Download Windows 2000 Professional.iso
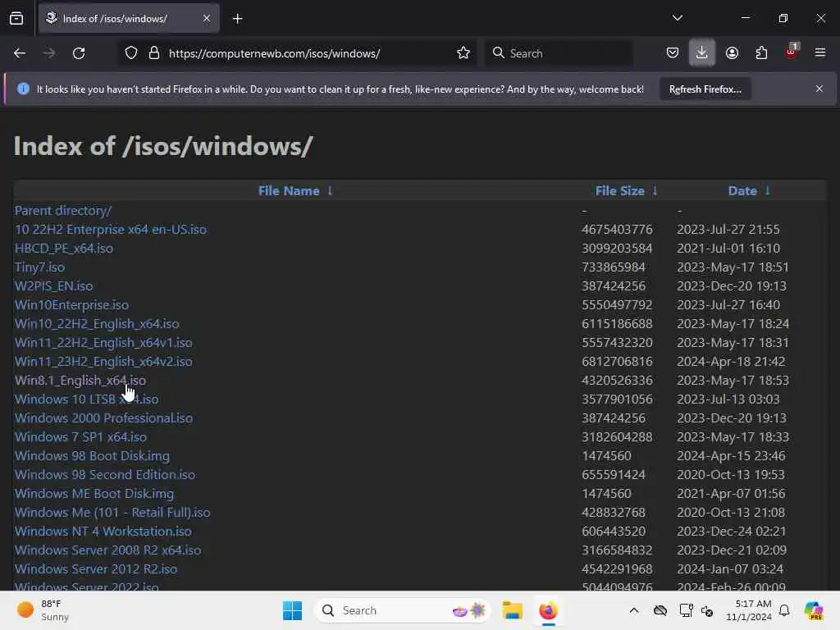840x630 pixels. tap(103, 418)
